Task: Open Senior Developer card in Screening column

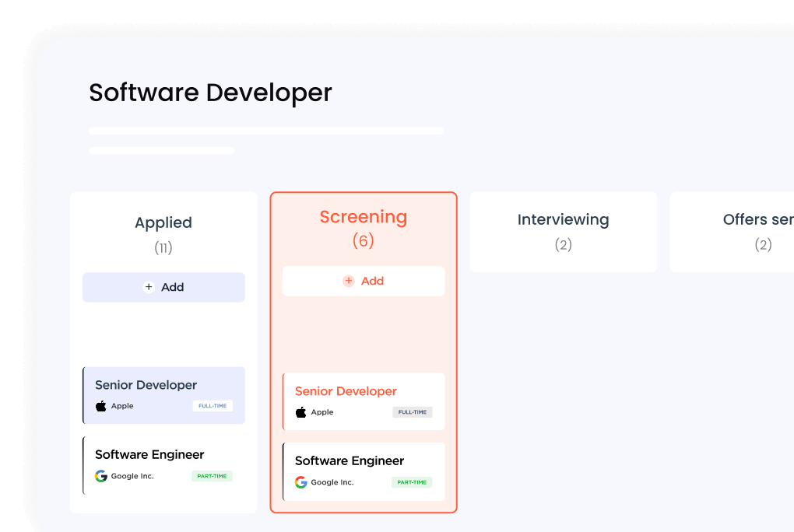Action: click(364, 401)
